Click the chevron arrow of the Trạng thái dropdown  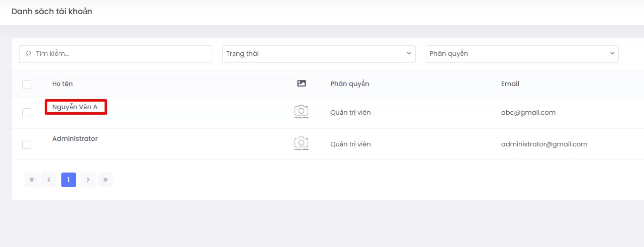click(408, 54)
